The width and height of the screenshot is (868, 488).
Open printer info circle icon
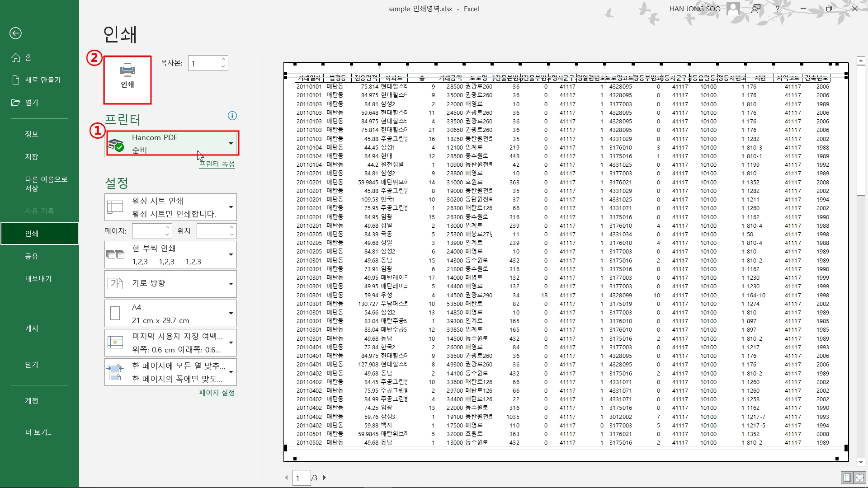tap(232, 116)
